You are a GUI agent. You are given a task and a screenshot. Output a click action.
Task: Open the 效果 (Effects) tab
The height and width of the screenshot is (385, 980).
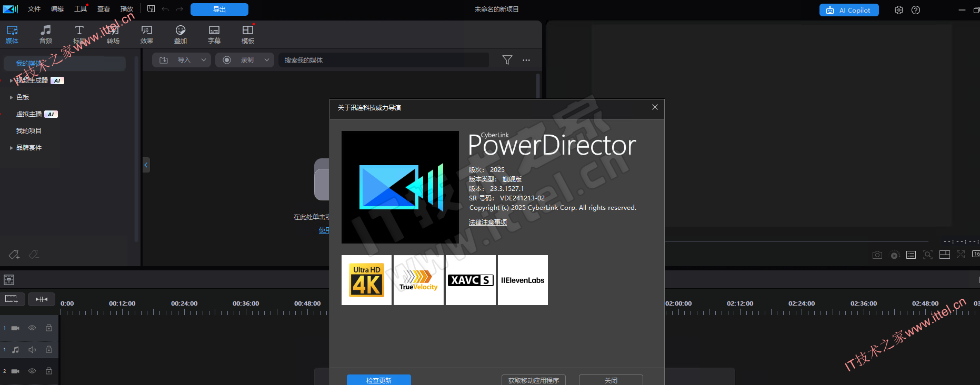[147, 35]
